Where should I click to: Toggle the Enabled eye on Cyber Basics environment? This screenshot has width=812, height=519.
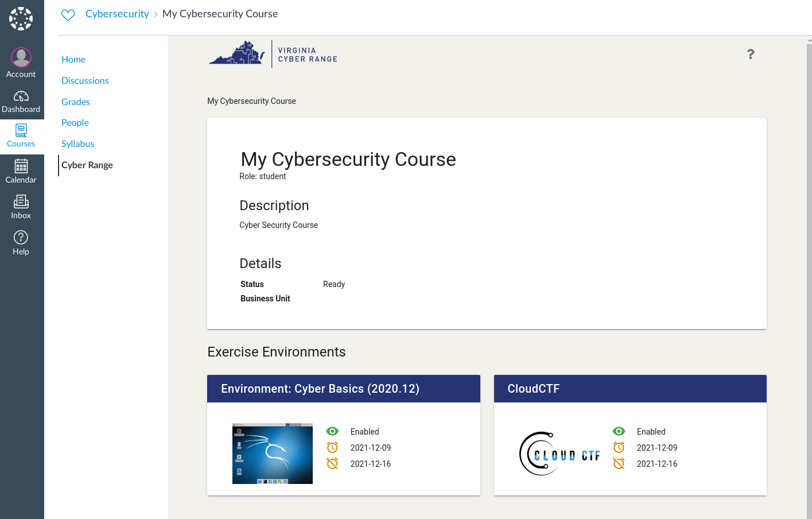click(332, 431)
